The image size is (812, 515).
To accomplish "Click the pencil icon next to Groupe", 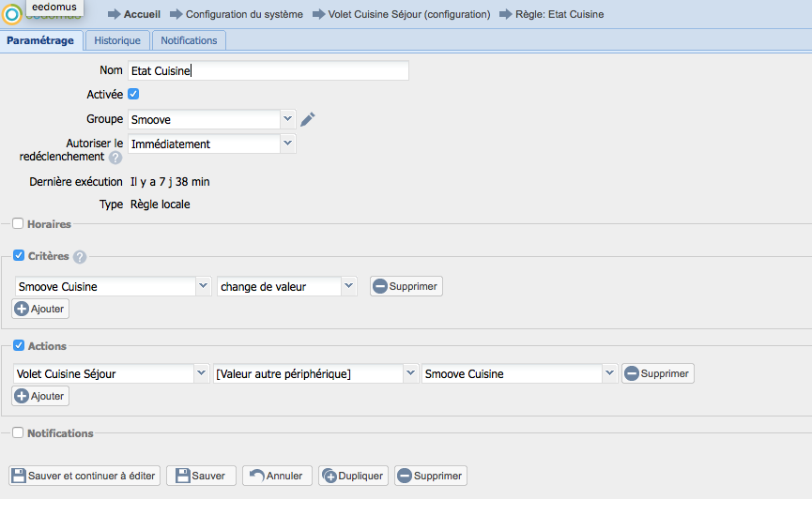I will (308, 119).
